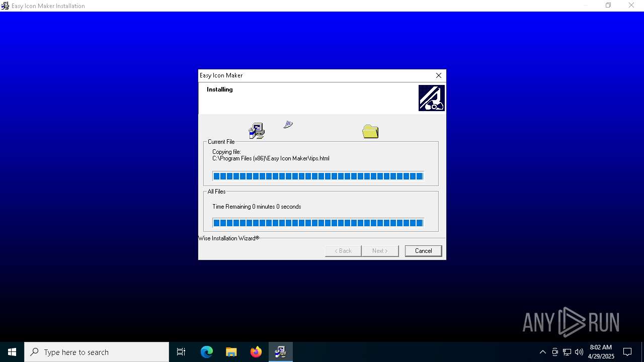This screenshot has width=644, height=362.
Task: Show hidden system tray icons
Action: pyautogui.click(x=542, y=352)
